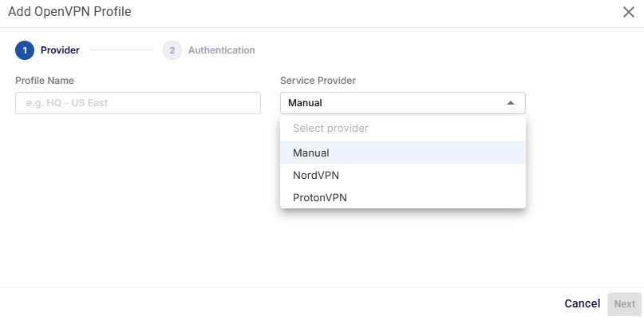Pick ProtonVPN from the dropdown
This screenshot has width=644, height=317.
pos(402,197)
